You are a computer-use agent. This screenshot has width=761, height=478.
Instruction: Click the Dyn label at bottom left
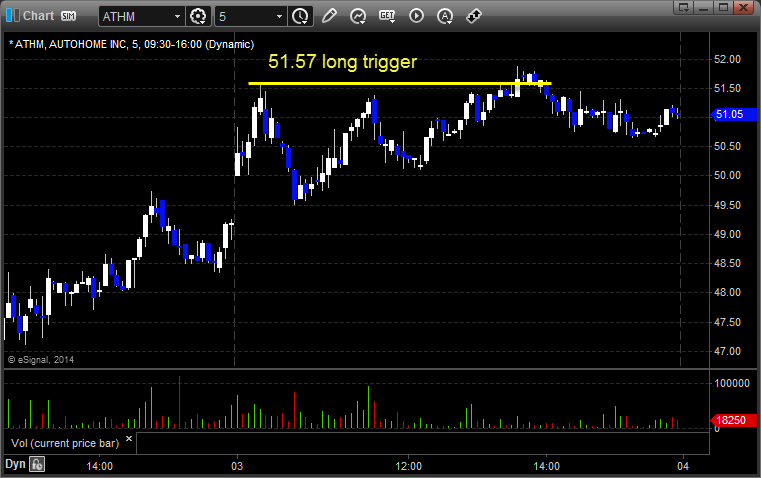tap(15, 463)
